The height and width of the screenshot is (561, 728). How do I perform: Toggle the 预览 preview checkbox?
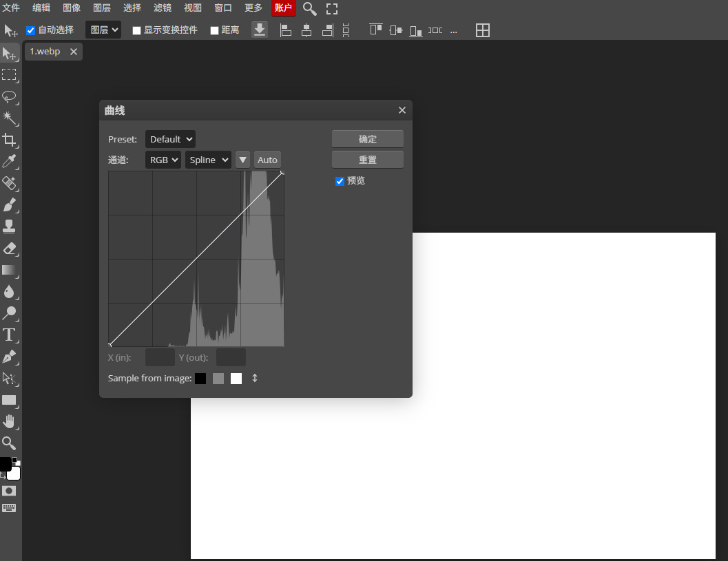(340, 181)
